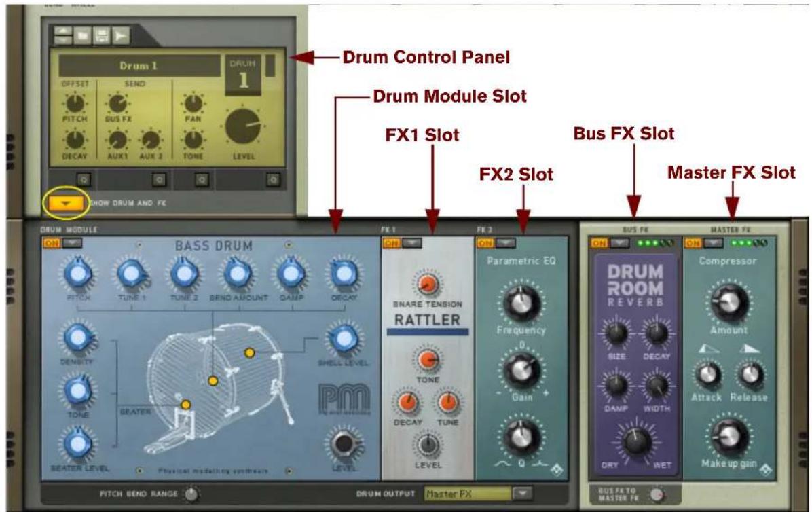
Task: Select previous patch with up arrow button
Action: click(63, 31)
